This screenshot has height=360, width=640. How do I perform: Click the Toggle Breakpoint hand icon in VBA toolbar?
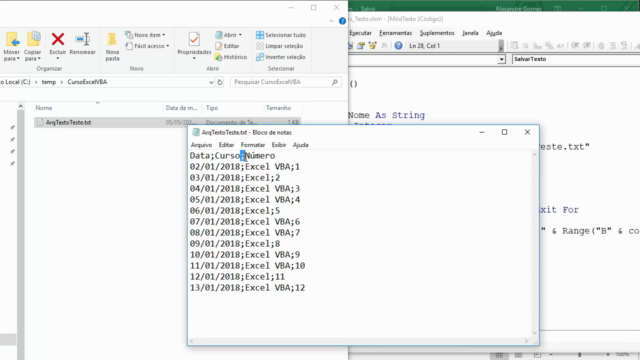point(601,46)
